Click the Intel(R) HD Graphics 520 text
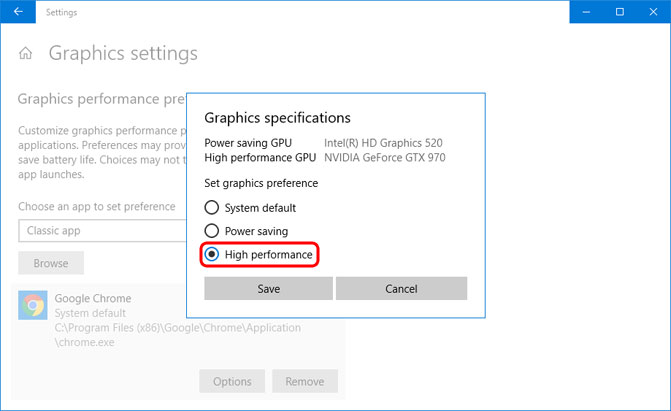Image resolution: width=671 pixels, height=411 pixels. [383, 143]
